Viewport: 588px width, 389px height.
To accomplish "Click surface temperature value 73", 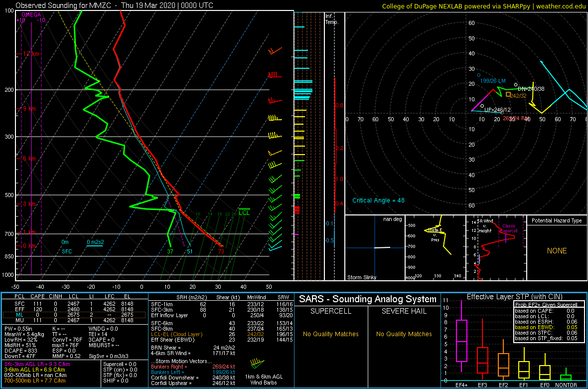I will [221, 251].
